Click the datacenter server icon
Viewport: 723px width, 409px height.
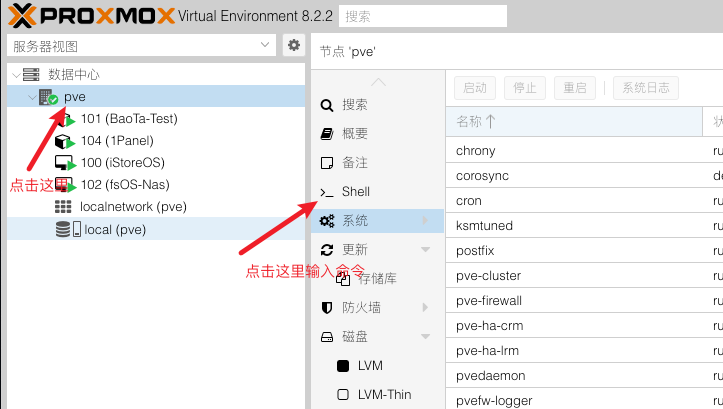[31, 74]
